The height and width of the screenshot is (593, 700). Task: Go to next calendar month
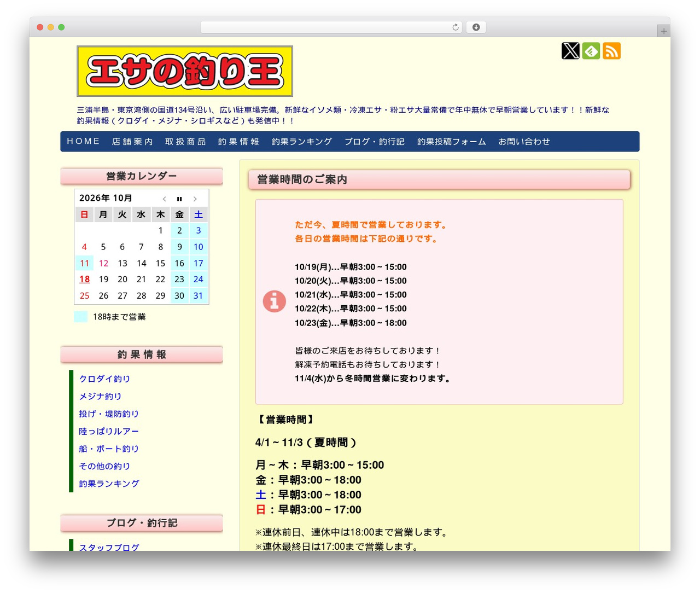(x=195, y=199)
